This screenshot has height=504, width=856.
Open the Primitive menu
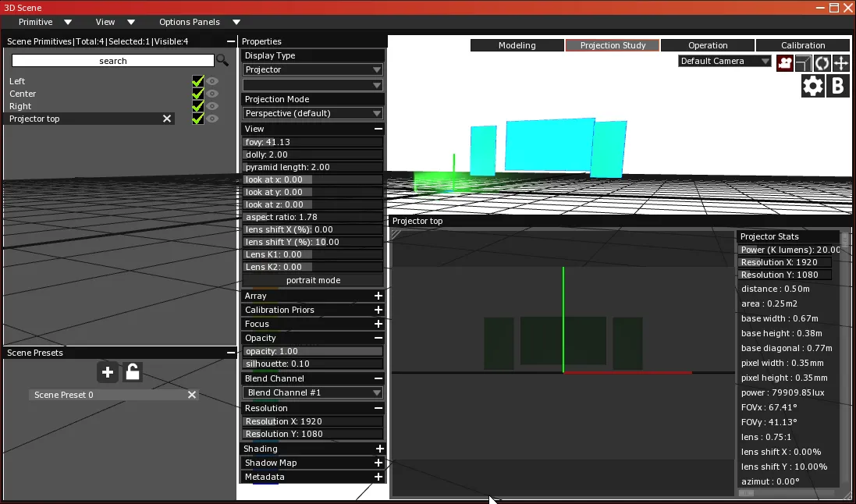tap(44, 22)
